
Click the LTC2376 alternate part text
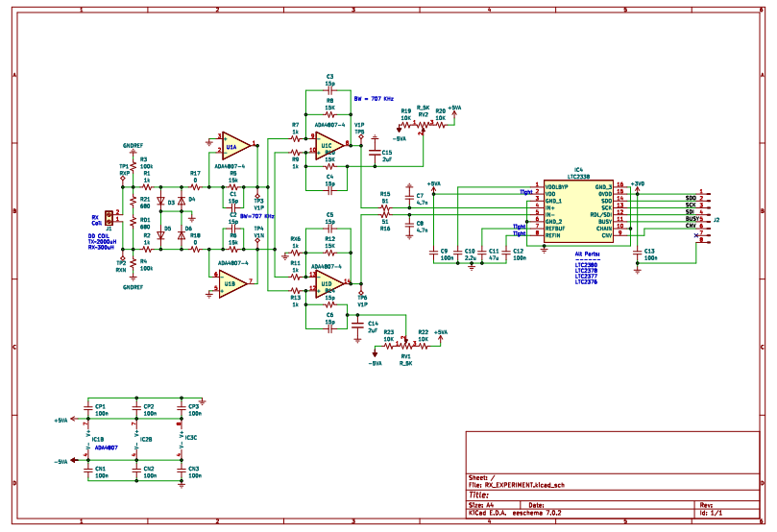(x=586, y=282)
